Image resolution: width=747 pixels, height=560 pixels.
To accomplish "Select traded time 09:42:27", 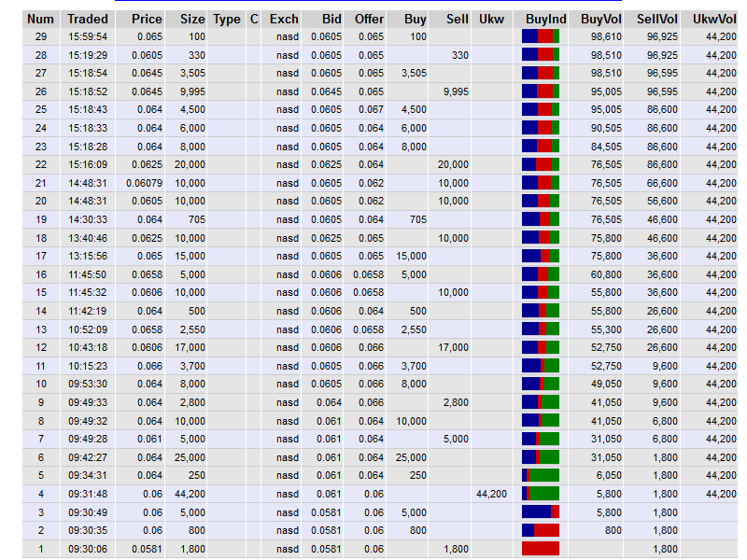I will tap(88, 457).
